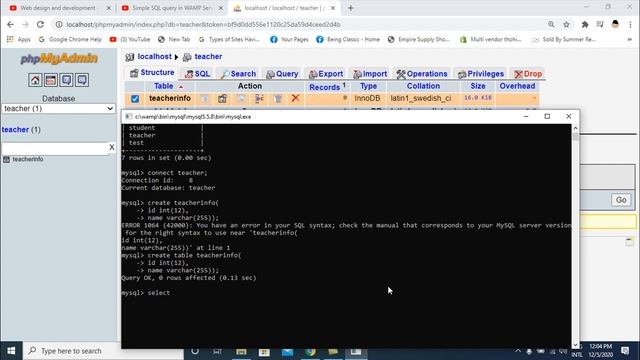640x360 pixels.
Task: Open phpMyAdmin Home icon in sidebar
Action: (x=35, y=80)
